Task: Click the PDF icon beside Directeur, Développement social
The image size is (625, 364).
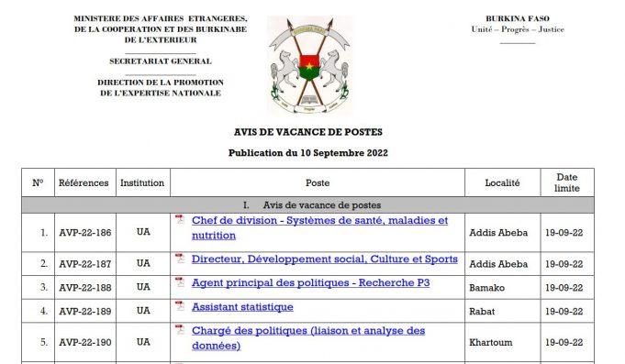Action: point(180,258)
